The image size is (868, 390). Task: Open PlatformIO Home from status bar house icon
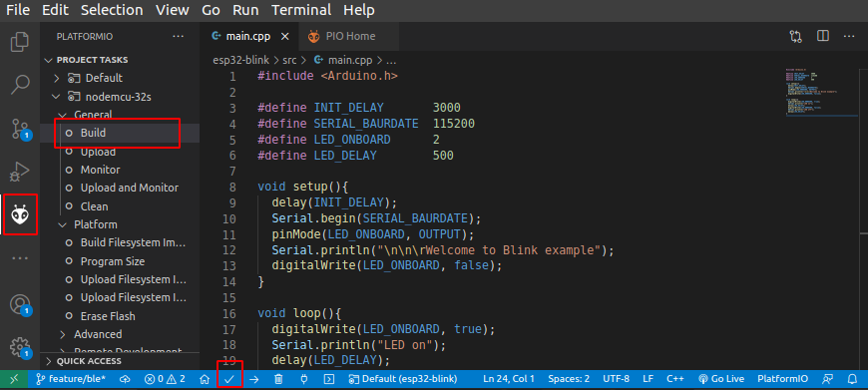205,379
